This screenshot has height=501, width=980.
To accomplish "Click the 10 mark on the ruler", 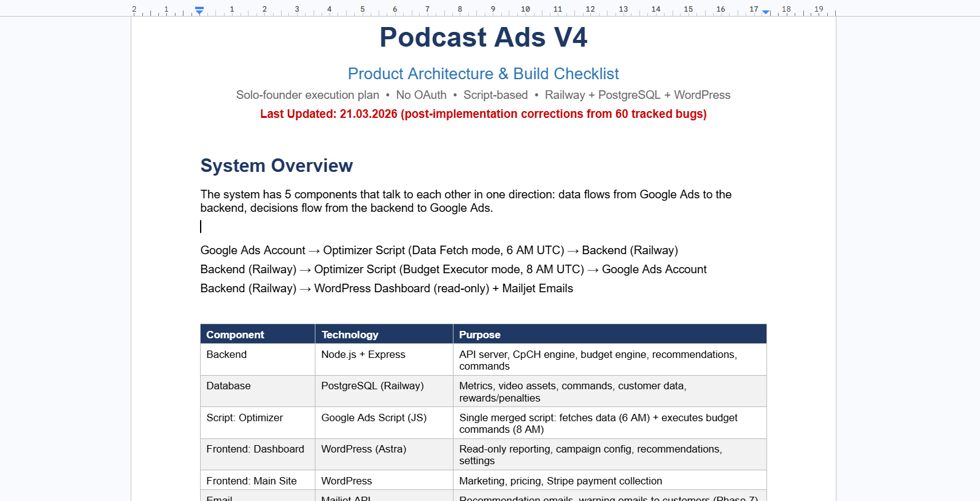I will pyautogui.click(x=525, y=9).
